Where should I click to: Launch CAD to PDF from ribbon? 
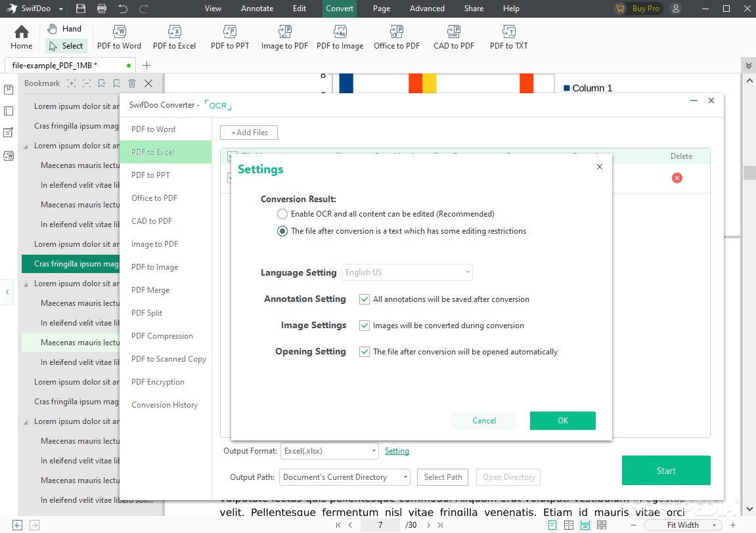coord(453,37)
